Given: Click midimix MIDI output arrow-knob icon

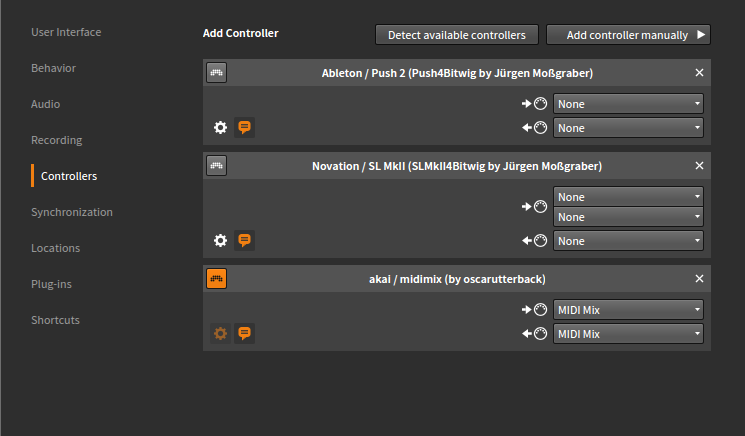Looking at the screenshot, I should [x=535, y=333].
